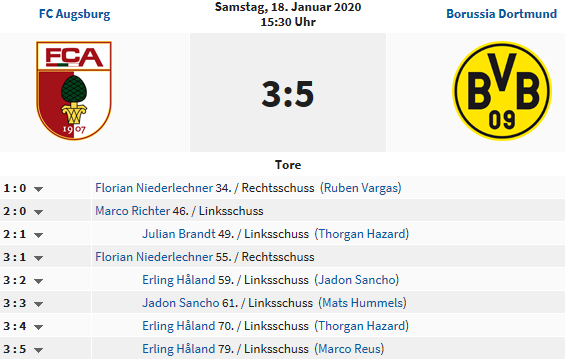
Task: Click the Borussia Dortmund BVB logo
Action: tap(502, 90)
